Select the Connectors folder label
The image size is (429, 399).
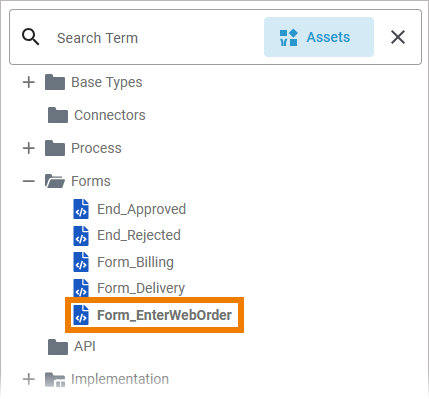[x=110, y=115]
